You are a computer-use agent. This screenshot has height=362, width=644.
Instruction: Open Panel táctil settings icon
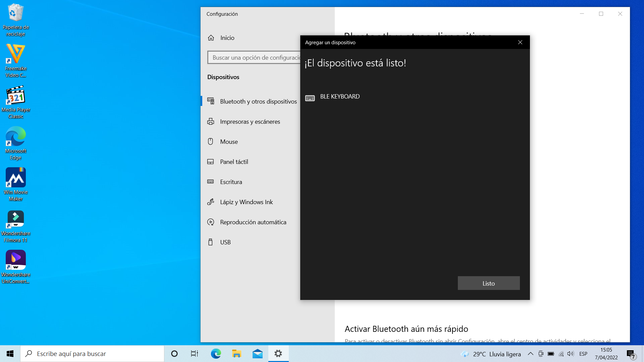pyautogui.click(x=211, y=162)
